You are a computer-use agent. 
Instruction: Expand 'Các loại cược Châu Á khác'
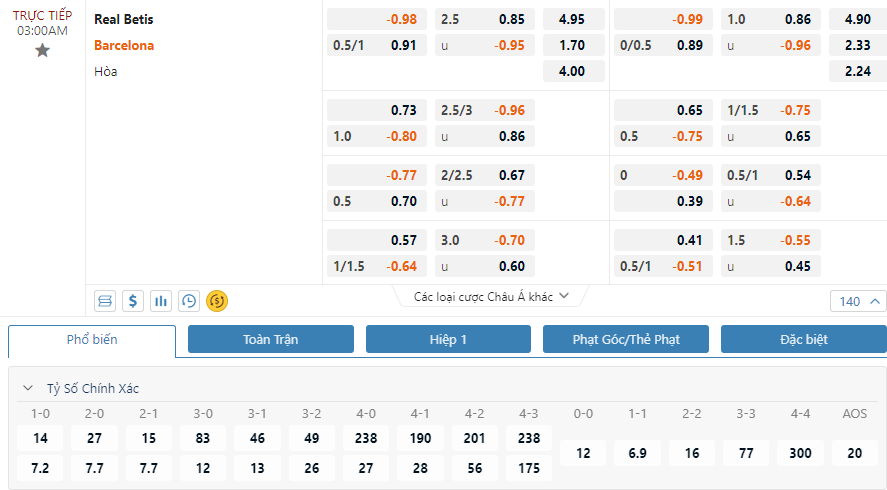point(492,296)
